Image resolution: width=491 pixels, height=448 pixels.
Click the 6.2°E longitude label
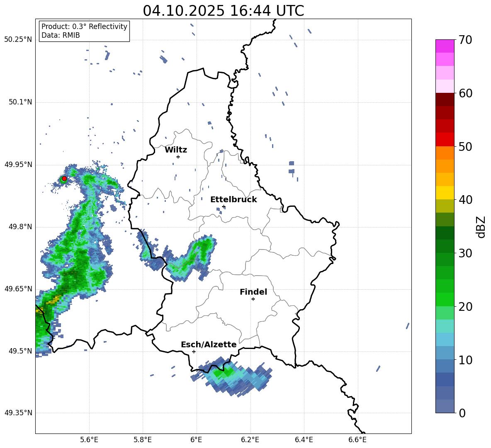pyautogui.click(x=250, y=440)
